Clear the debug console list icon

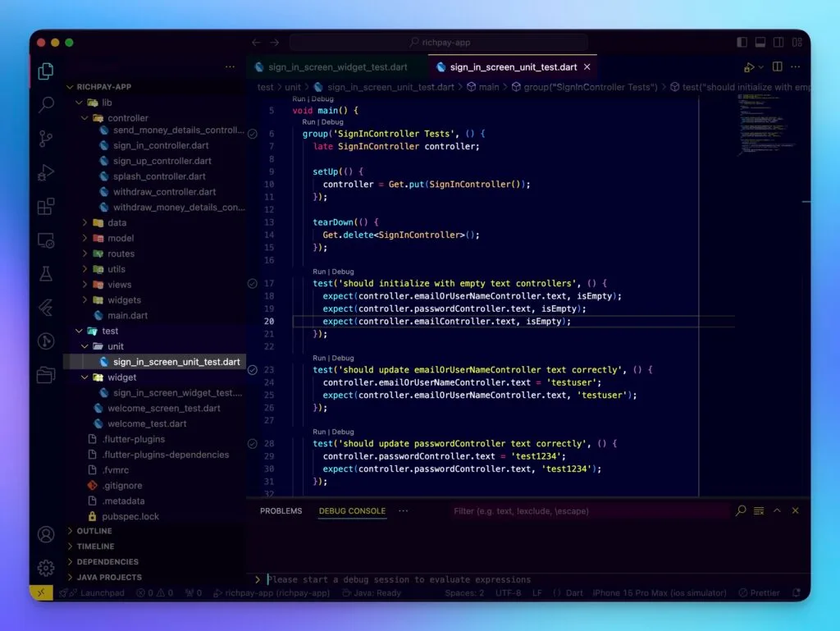[x=759, y=510]
